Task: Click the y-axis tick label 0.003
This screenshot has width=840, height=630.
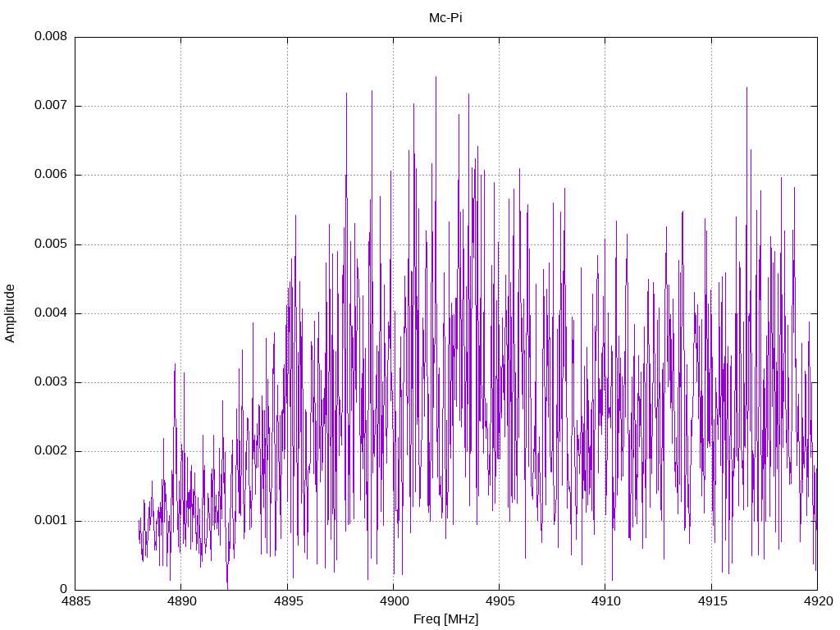Action: [51, 382]
